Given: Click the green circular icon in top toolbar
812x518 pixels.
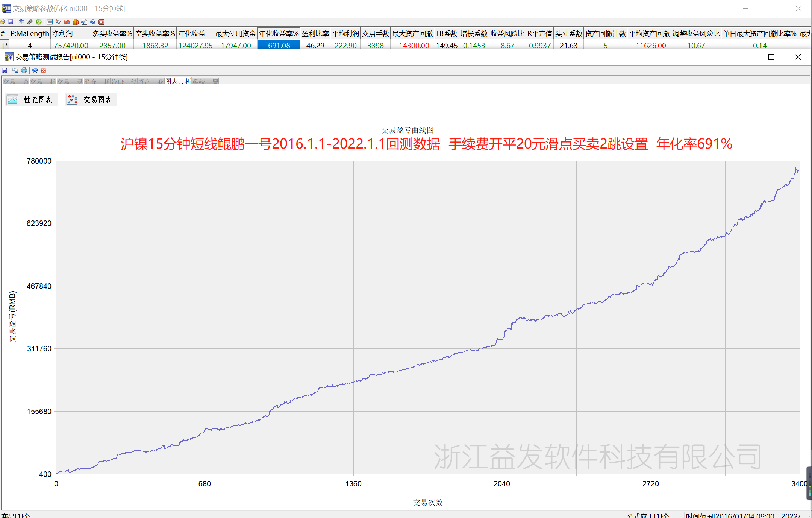Looking at the screenshot, I should (39, 22).
